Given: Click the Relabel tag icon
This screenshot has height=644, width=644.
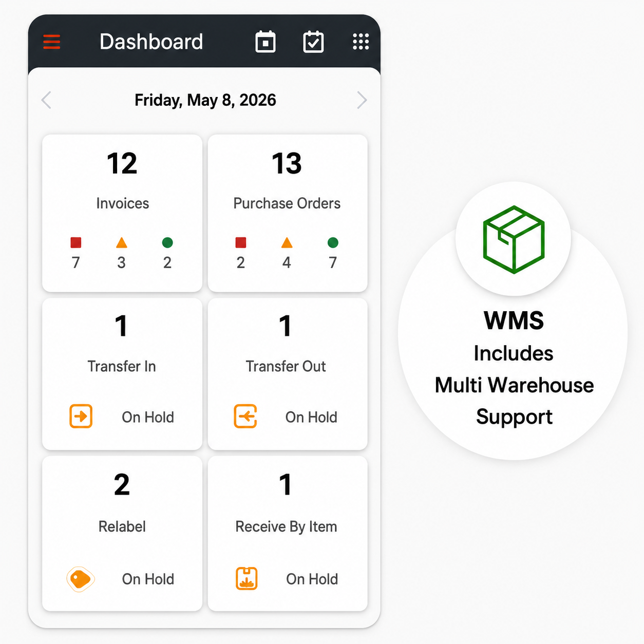Looking at the screenshot, I should click(81, 579).
